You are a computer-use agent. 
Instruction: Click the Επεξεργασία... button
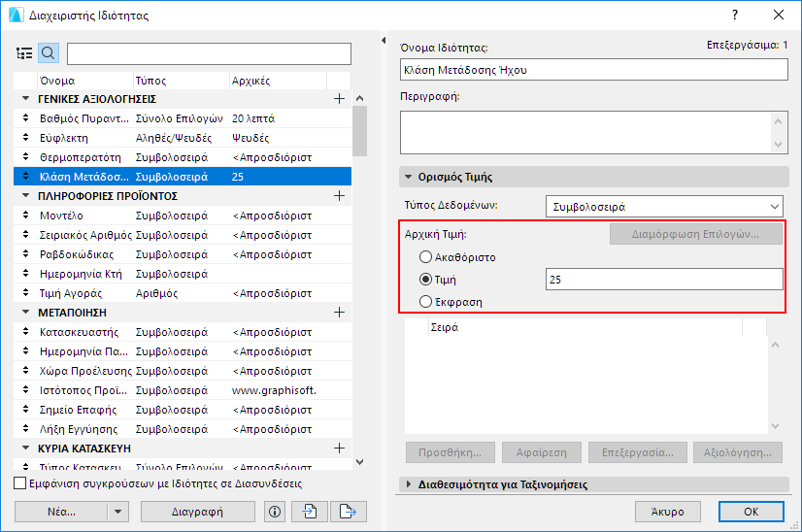pos(637,452)
